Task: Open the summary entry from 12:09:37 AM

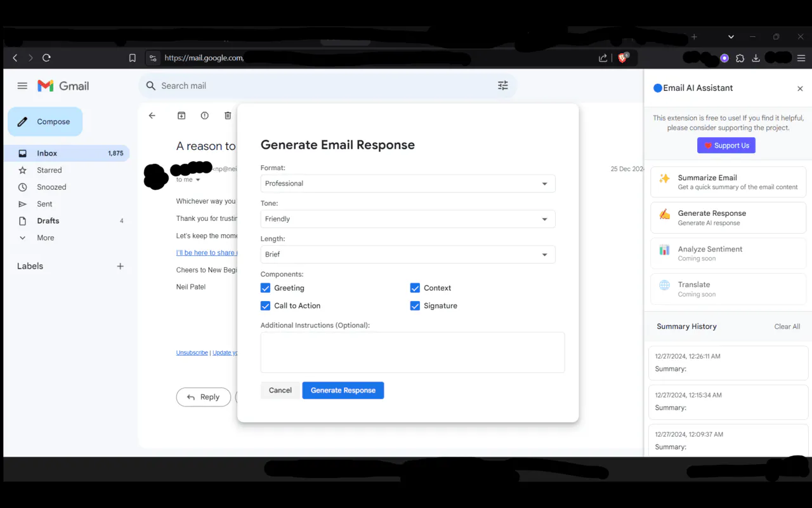Action: tap(728, 440)
